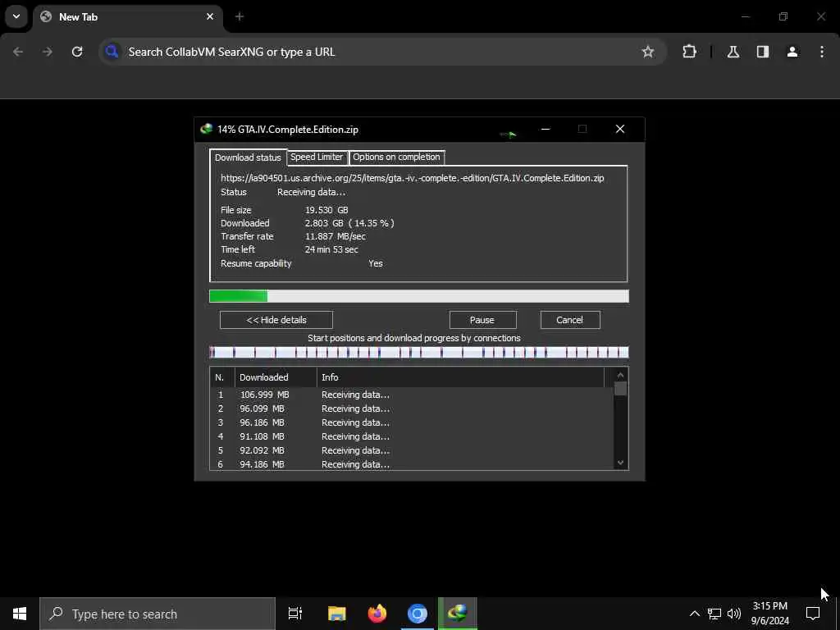840x630 pixels.
Task: Click the connections list scroll up arrow
Action: click(620, 375)
